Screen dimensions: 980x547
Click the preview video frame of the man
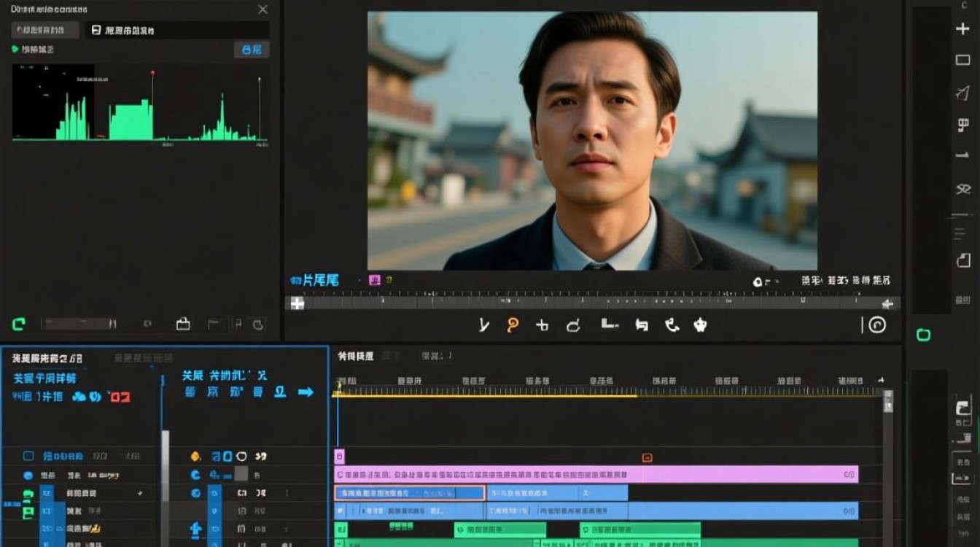pos(592,141)
